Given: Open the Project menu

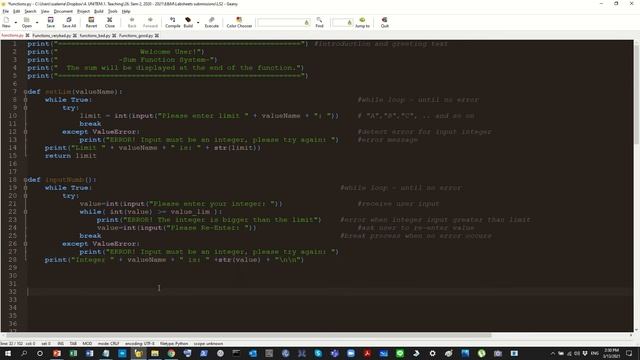Looking at the screenshot, I should (x=83, y=11).
